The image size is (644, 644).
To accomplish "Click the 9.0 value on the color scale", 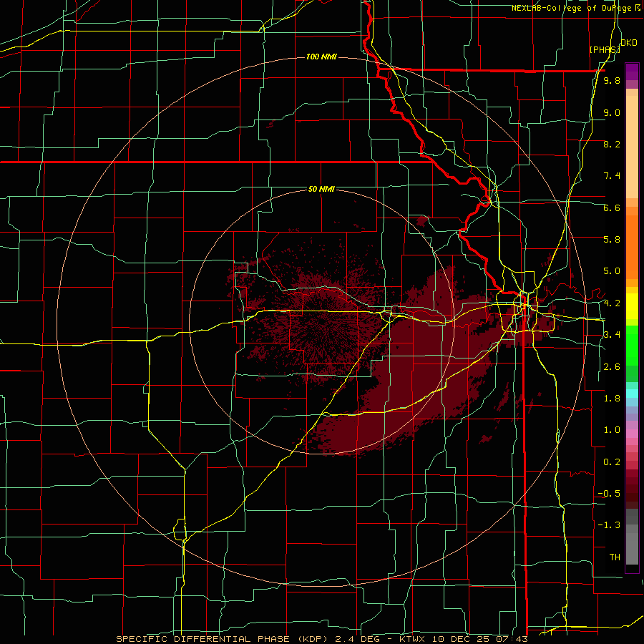I will click(x=612, y=112).
